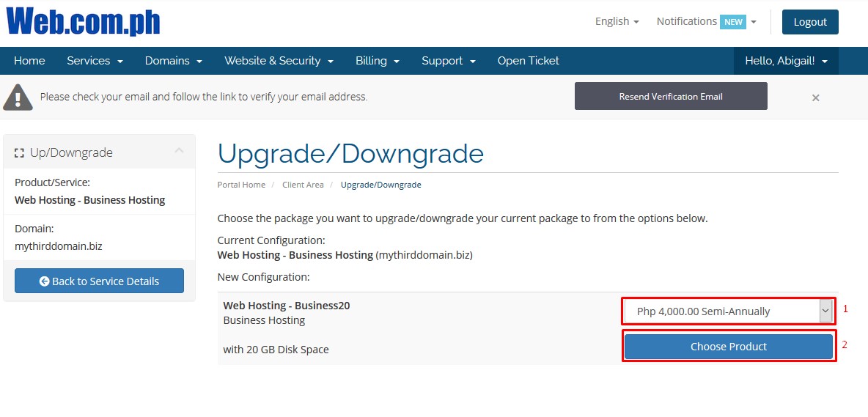Click the Client Area breadcrumb link
Screen dimensions: 868x417
pyautogui.click(x=303, y=185)
